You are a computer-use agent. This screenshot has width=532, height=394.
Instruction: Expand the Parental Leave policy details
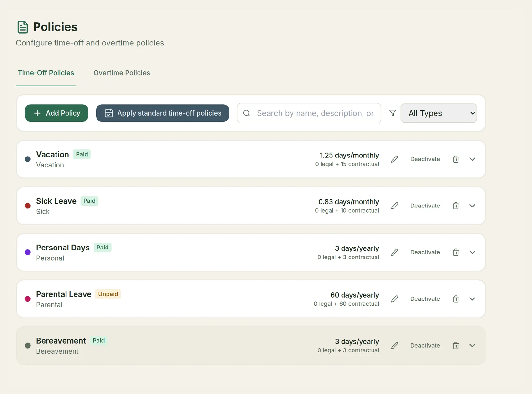tap(472, 299)
